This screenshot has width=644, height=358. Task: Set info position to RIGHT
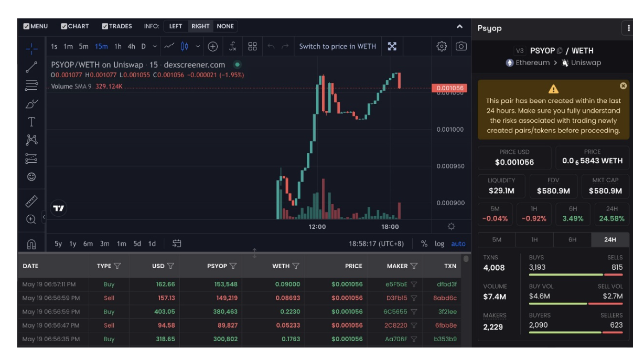click(200, 26)
